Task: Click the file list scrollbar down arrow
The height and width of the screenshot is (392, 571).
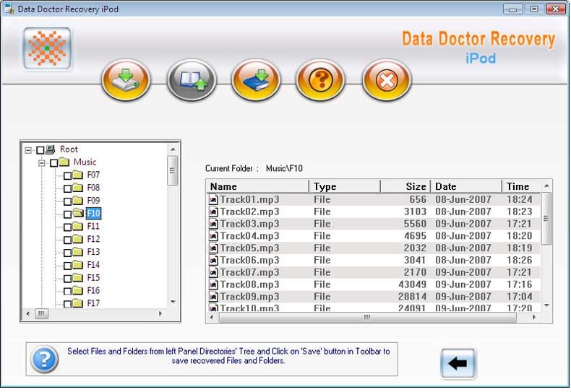Action: 546,305
